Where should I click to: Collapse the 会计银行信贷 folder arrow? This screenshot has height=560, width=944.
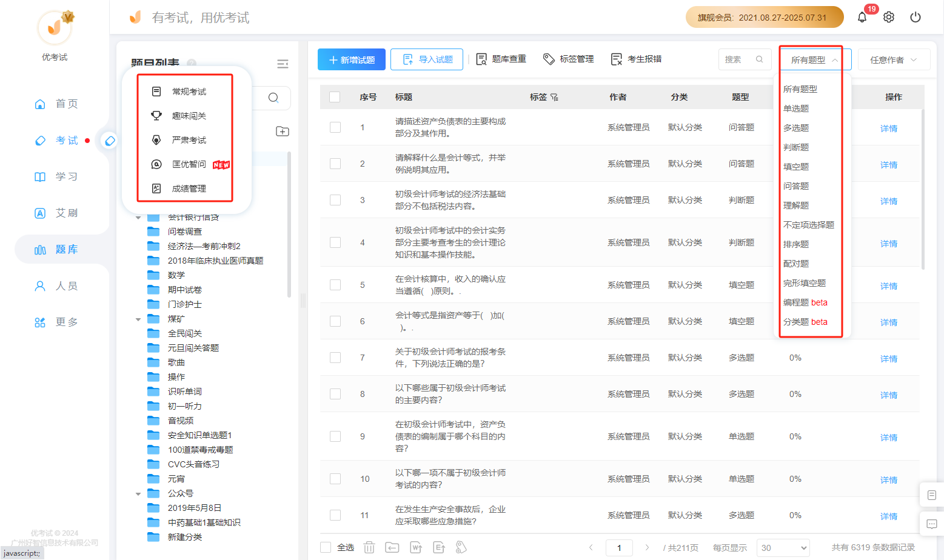point(138,218)
